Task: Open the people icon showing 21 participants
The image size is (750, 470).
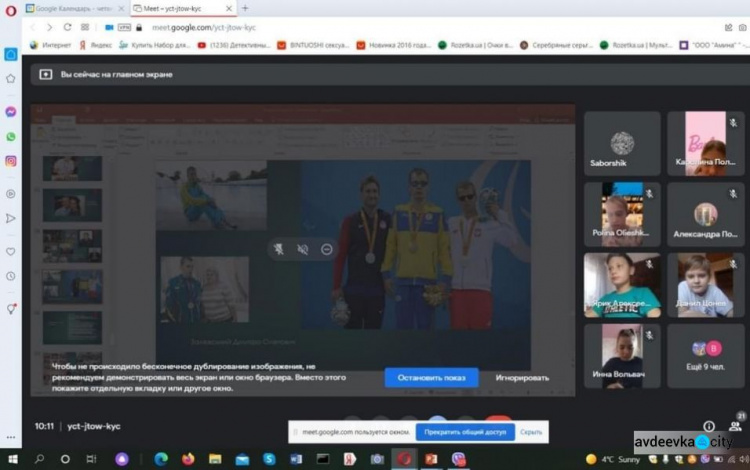Action: pyautogui.click(x=735, y=425)
